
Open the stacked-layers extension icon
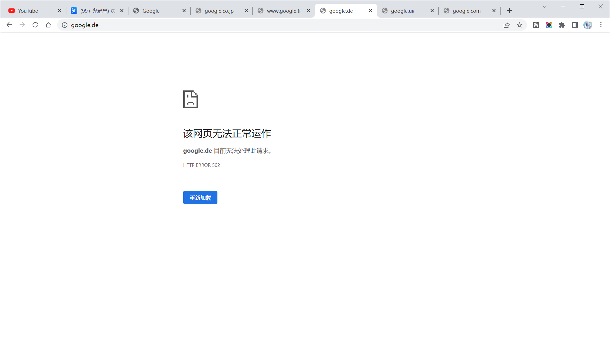tap(536, 25)
